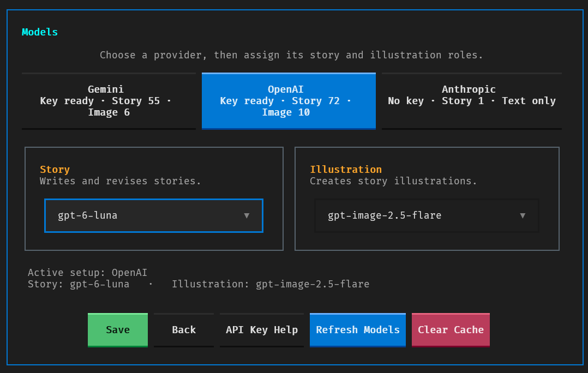Open API Key Help
The height and width of the screenshot is (373, 588).
pos(262,330)
